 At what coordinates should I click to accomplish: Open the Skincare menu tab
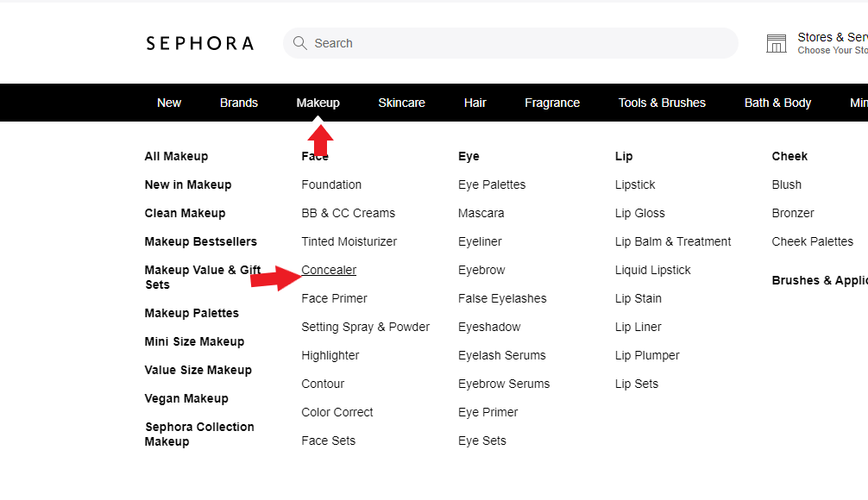401,103
